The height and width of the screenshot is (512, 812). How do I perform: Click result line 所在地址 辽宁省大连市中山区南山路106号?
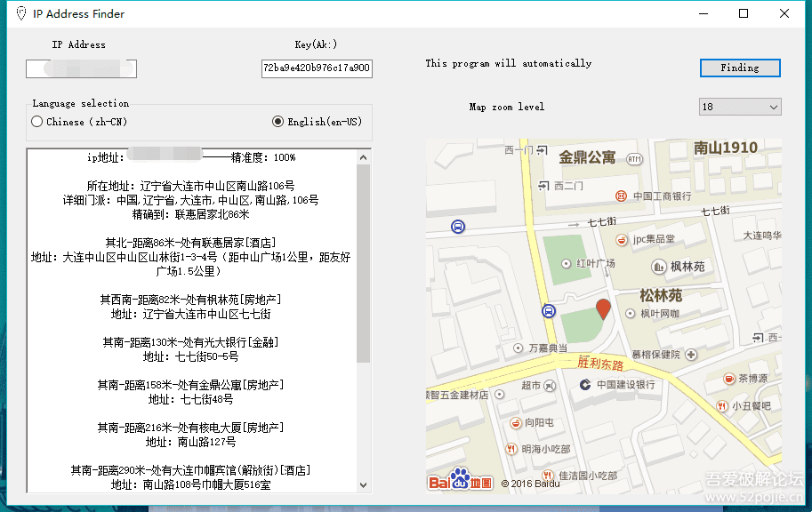tap(190, 186)
